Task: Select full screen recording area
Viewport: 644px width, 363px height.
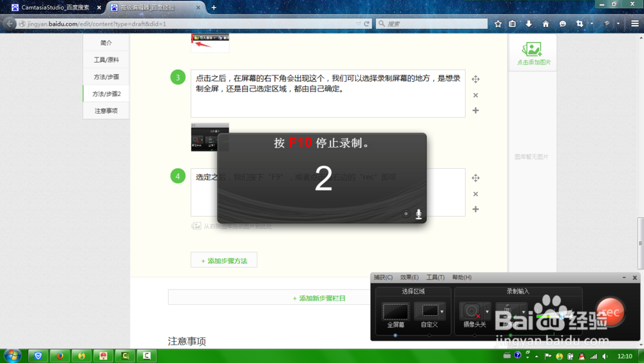Action: (x=395, y=311)
